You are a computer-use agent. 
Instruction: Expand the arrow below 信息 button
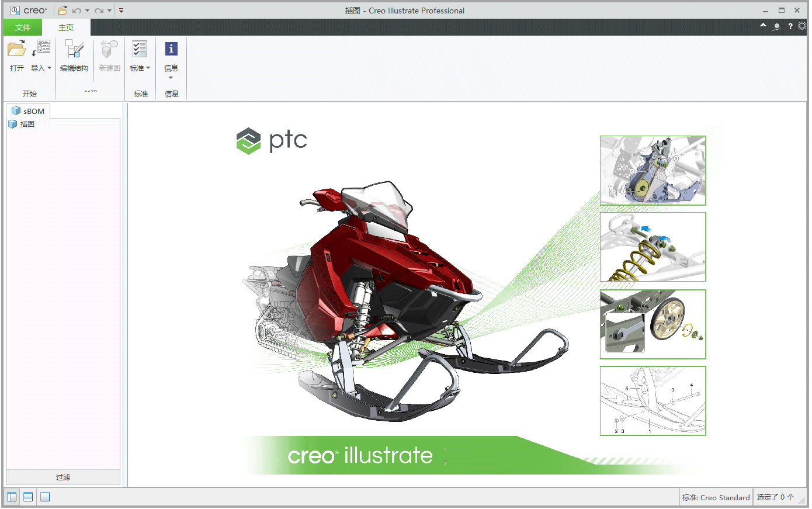(x=171, y=78)
